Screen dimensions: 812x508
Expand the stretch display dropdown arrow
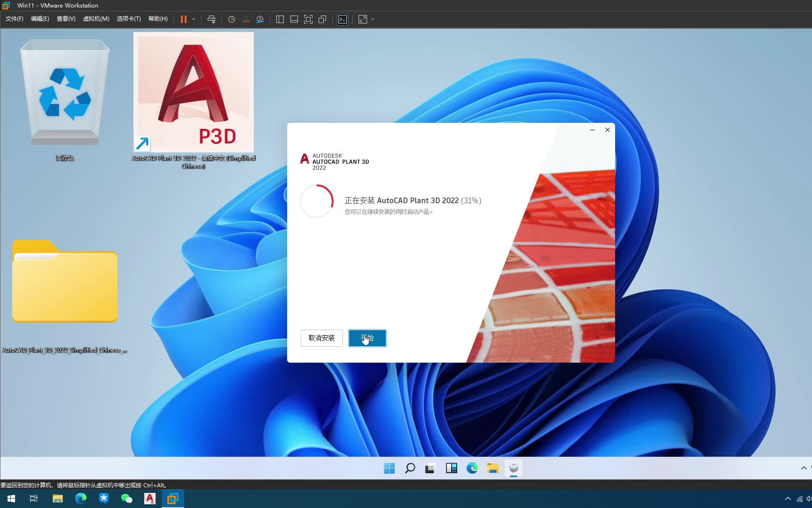click(x=373, y=19)
